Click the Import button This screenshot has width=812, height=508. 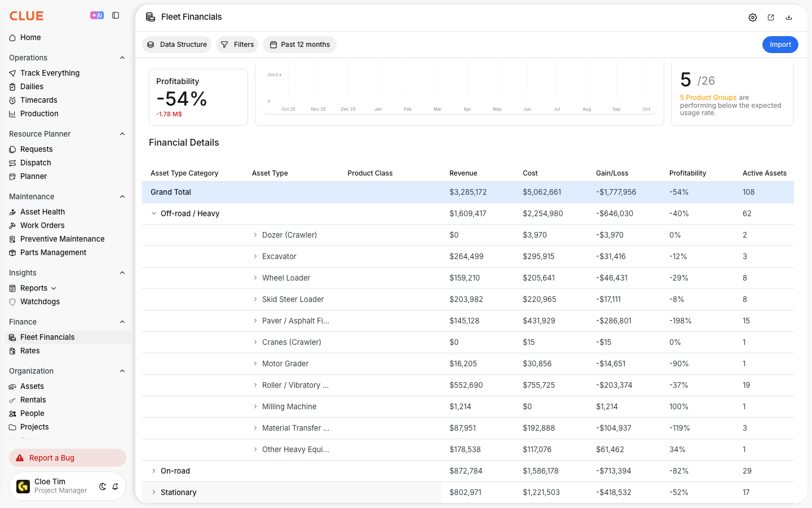point(780,45)
